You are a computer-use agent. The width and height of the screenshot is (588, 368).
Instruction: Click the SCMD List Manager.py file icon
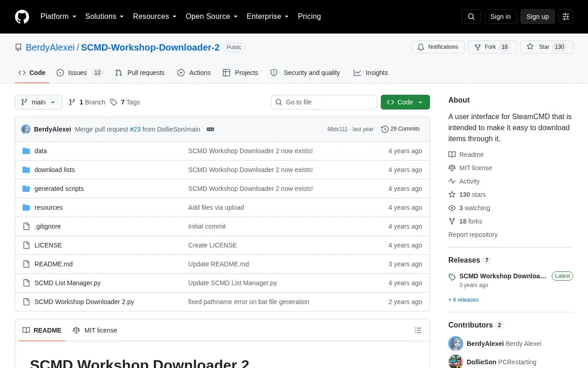point(26,283)
